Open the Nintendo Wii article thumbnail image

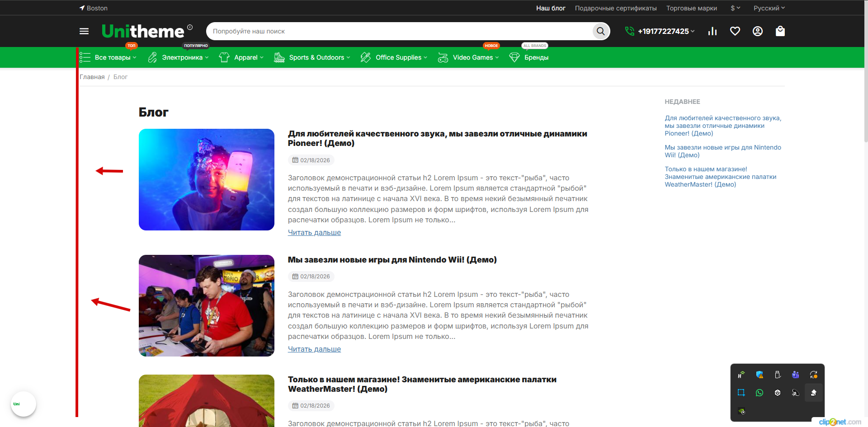[207, 305]
